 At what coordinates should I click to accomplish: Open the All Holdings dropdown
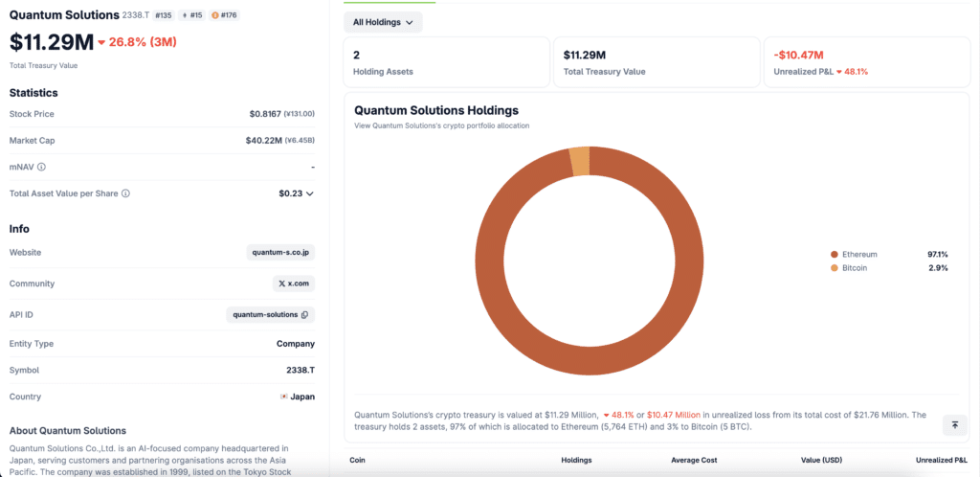tap(383, 22)
